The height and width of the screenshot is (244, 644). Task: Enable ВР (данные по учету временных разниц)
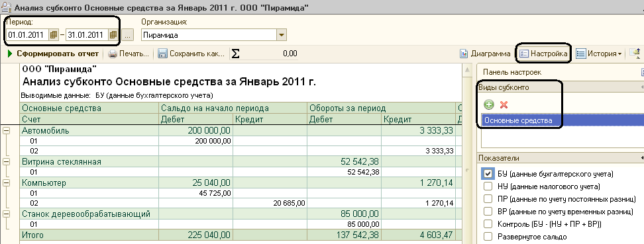click(x=488, y=212)
